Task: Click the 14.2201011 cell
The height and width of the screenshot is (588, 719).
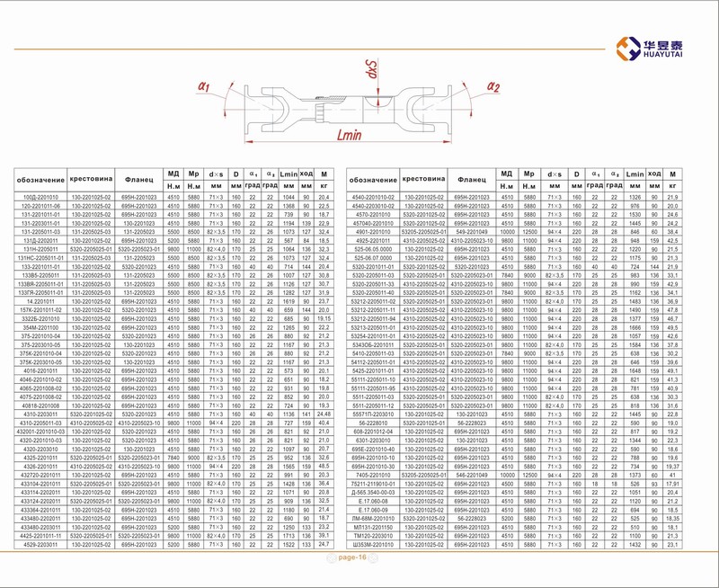Action: pos(40,301)
